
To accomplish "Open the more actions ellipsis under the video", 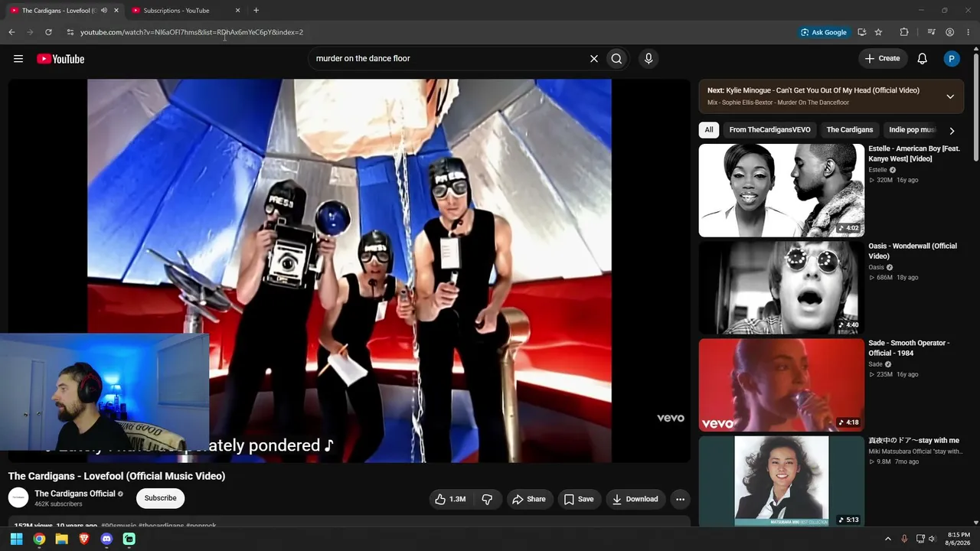I will point(680,499).
